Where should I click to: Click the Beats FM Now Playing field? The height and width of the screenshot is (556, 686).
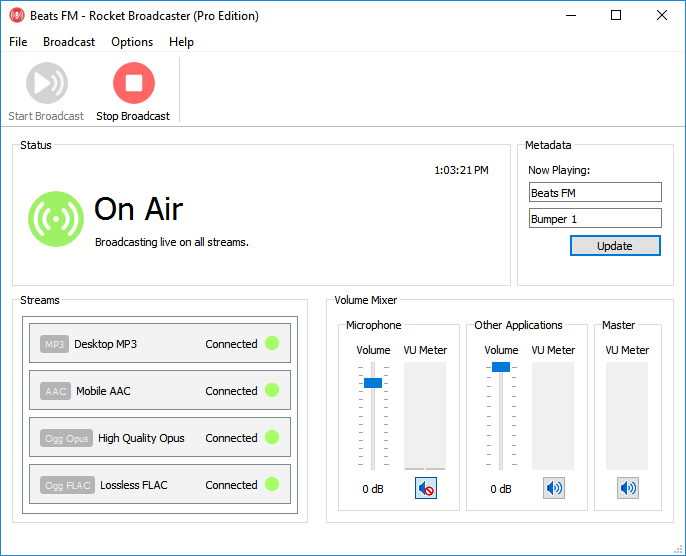pyautogui.click(x=595, y=192)
